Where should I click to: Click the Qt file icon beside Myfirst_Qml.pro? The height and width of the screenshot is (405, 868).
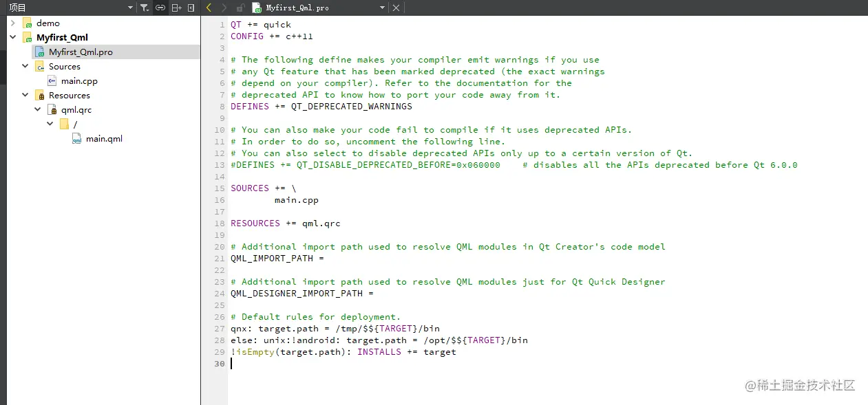coord(257,8)
